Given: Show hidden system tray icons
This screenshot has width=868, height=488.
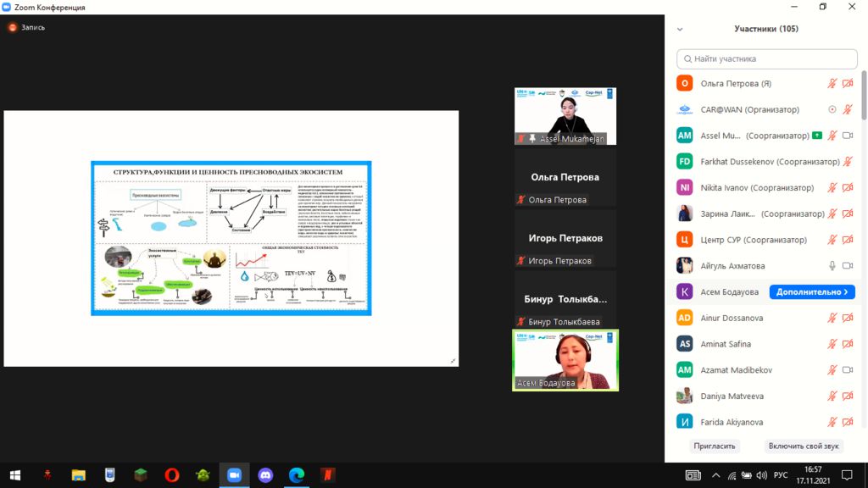Looking at the screenshot, I should point(715,474).
